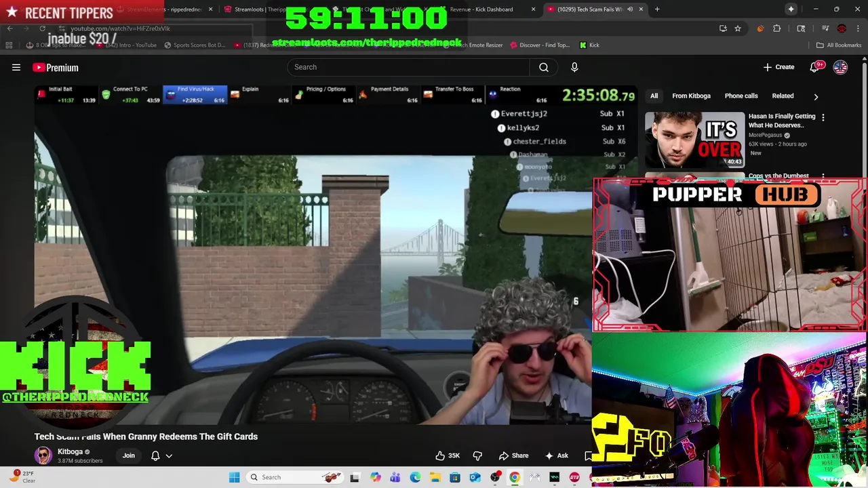Open options for Cops vs the Dumbest video
This screenshot has width=868, height=488.
click(823, 176)
